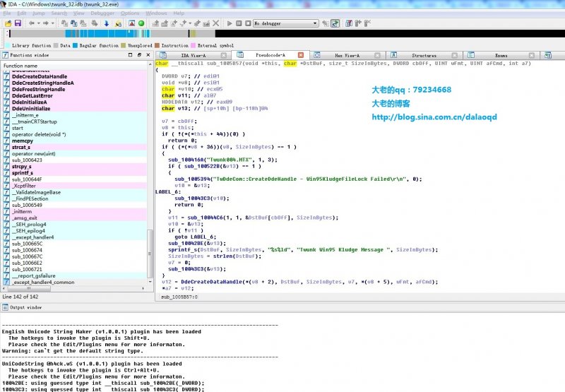Close the IDA View-A tab
Image resolution: width=565 pixels, height=392 pixels.
[224, 55]
